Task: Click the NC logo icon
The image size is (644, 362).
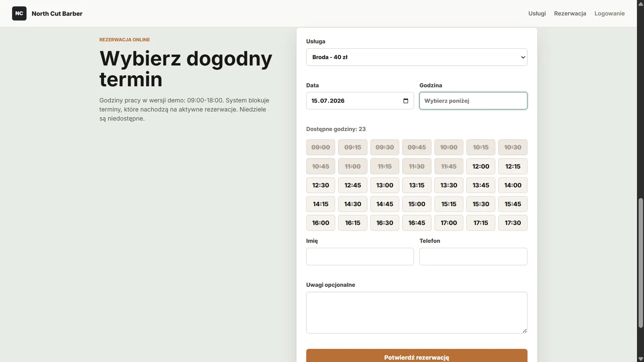Action: pos(19,13)
